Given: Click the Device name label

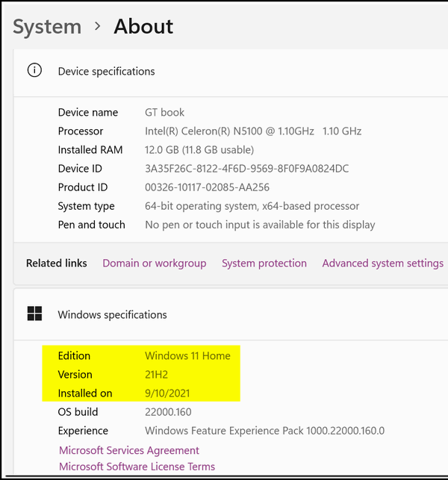Looking at the screenshot, I should click(88, 112).
